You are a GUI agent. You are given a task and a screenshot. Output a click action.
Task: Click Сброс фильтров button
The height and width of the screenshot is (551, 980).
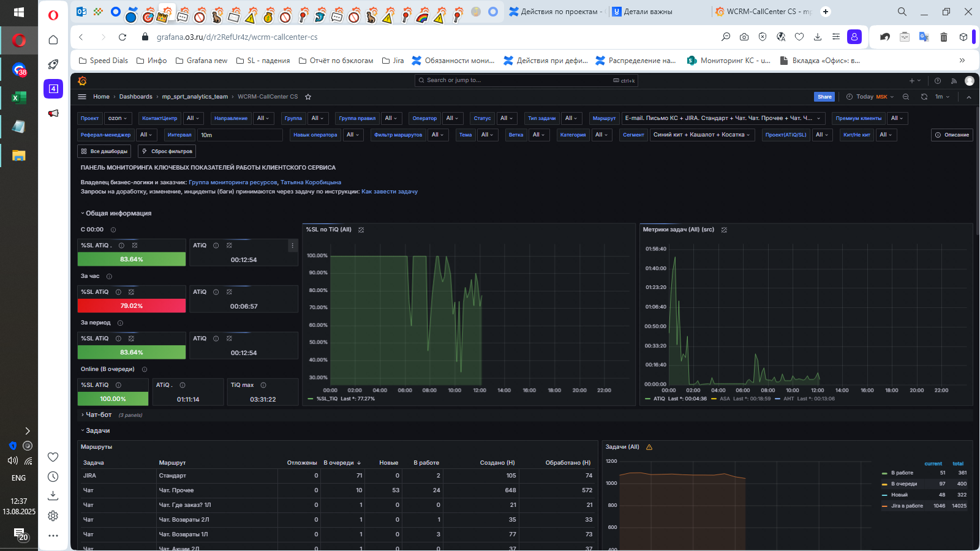click(167, 151)
